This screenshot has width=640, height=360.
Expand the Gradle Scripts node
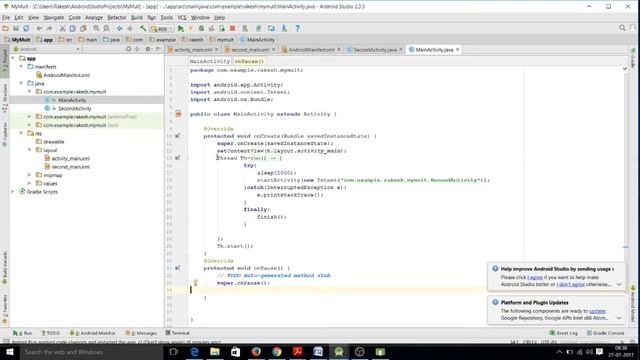(13, 192)
